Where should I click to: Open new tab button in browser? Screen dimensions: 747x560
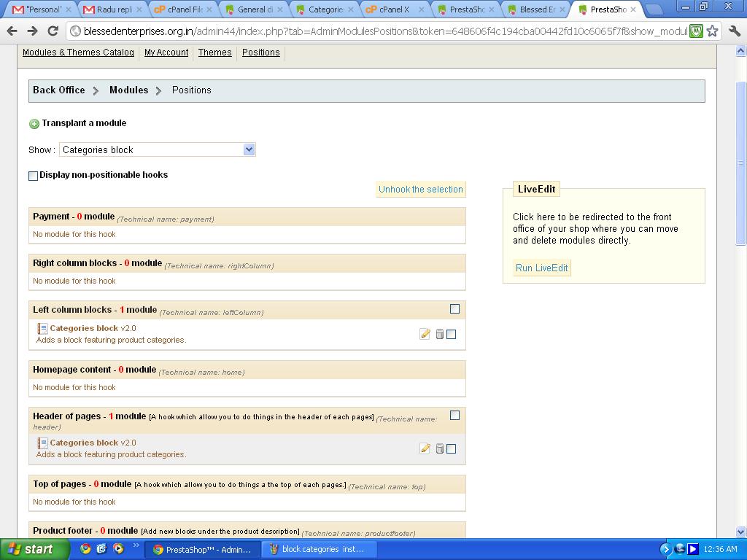coord(654,9)
